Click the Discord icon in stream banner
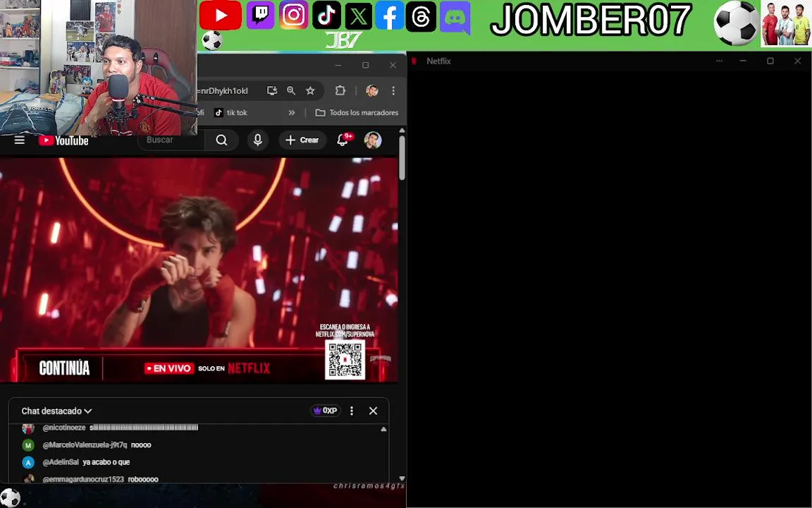Image resolution: width=812 pixels, height=508 pixels. pyautogui.click(x=455, y=18)
